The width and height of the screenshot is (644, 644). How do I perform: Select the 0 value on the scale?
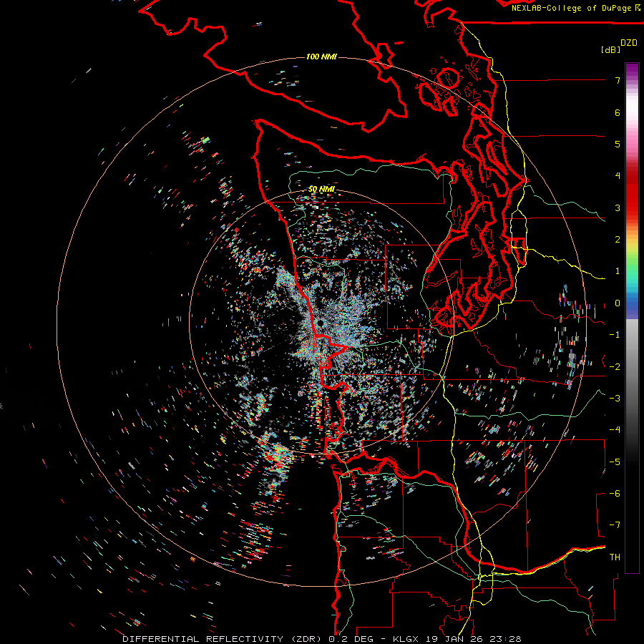[618, 303]
